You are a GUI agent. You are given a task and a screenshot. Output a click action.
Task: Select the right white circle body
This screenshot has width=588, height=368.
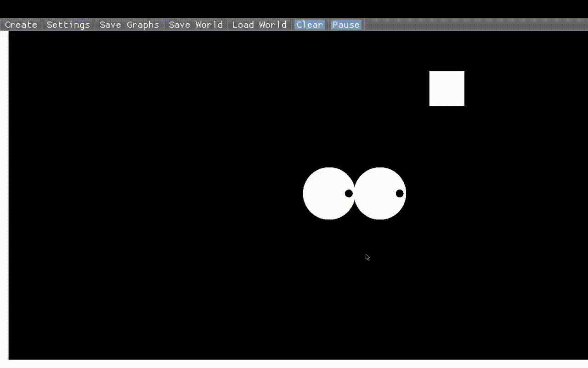point(377,193)
